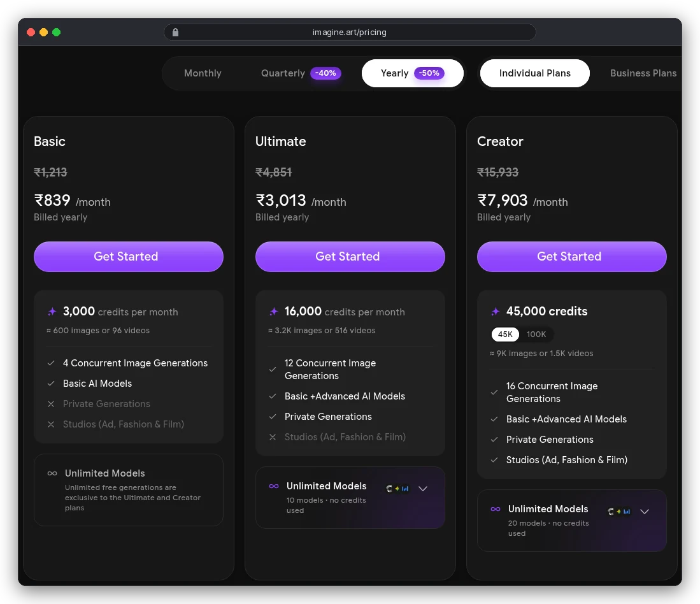Image resolution: width=700 pixels, height=604 pixels.
Task: Click the infinity icon in Ultimate card
Action: [x=274, y=486]
